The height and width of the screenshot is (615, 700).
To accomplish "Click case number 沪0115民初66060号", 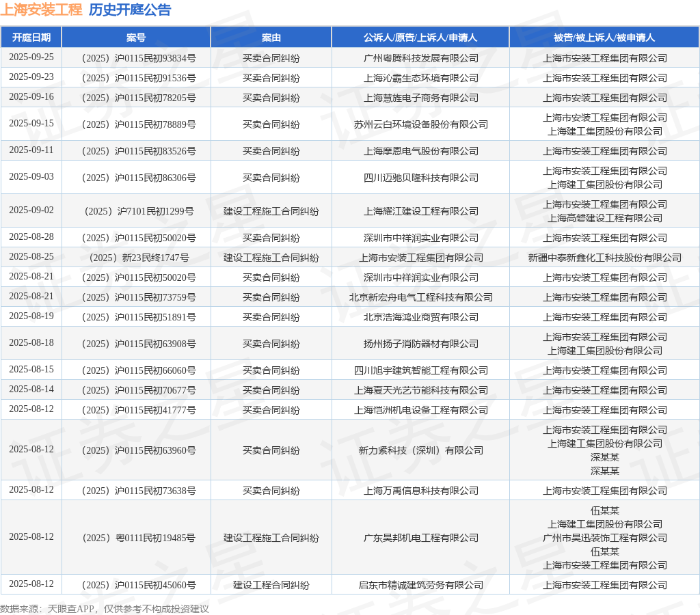I will (139, 370).
